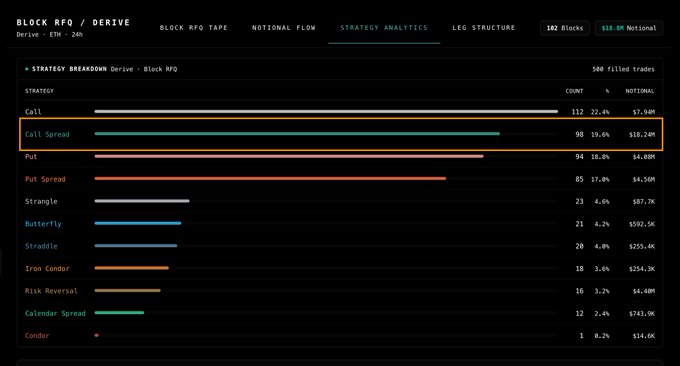Select the Condor strategy label
Viewport: 680px width, 366px height.
37,336
